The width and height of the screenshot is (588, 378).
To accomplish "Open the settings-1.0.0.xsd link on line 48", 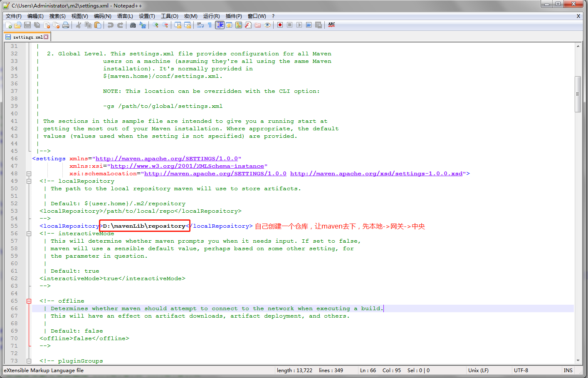I will click(376, 174).
